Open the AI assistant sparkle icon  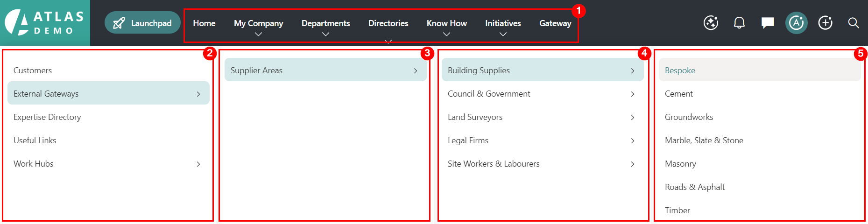(x=711, y=23)
